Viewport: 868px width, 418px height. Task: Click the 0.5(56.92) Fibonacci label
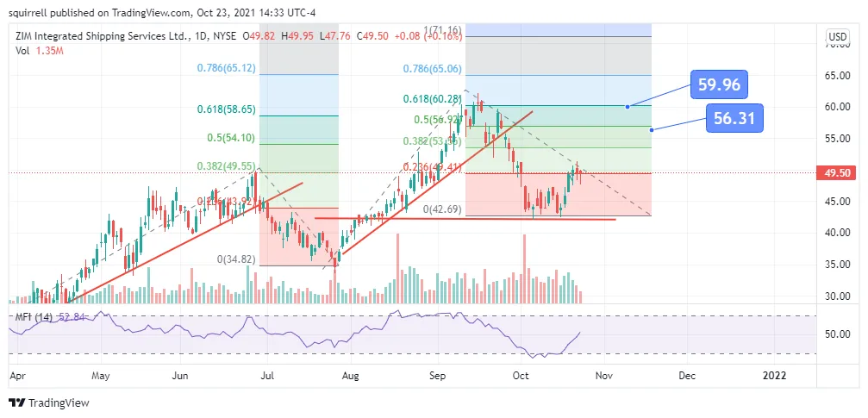(x=437, y=120)
